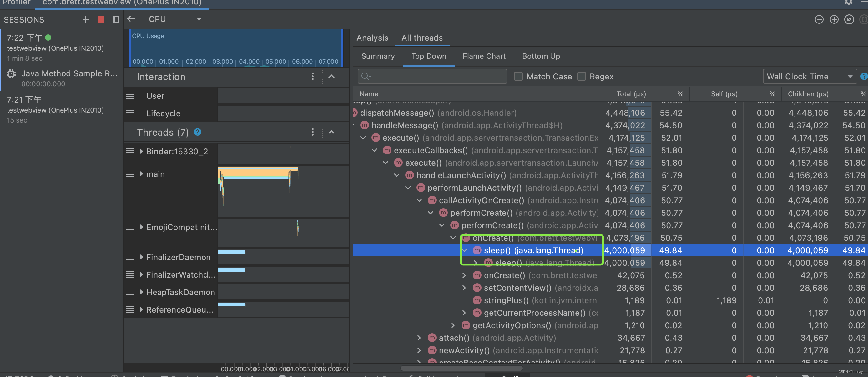Collapse the Threads section
The width and height of the screenshot is (868, 377).
[x=331, y=132]
